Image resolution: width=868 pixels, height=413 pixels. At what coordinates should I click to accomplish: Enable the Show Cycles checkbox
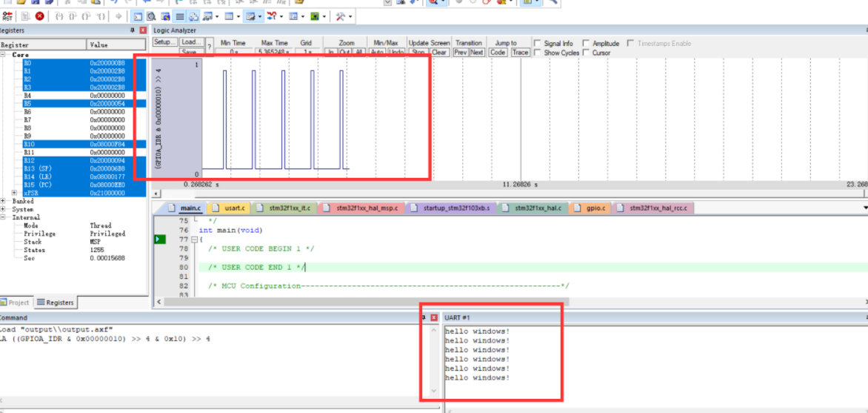[537, 53]
